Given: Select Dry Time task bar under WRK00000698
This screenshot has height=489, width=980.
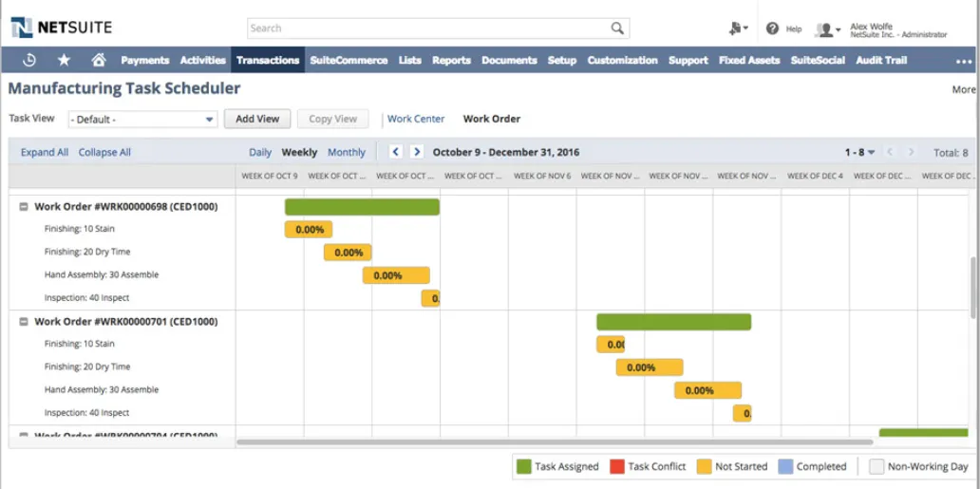Looking at the screenshot, I should pos(348,253).
